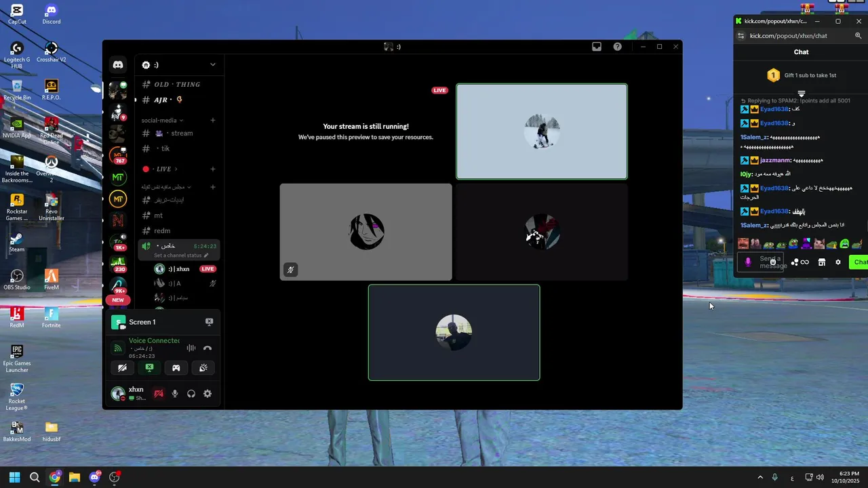Toggle noise suppression waveform icon
This screenshot has height=488, width=868.
point(191,348)
